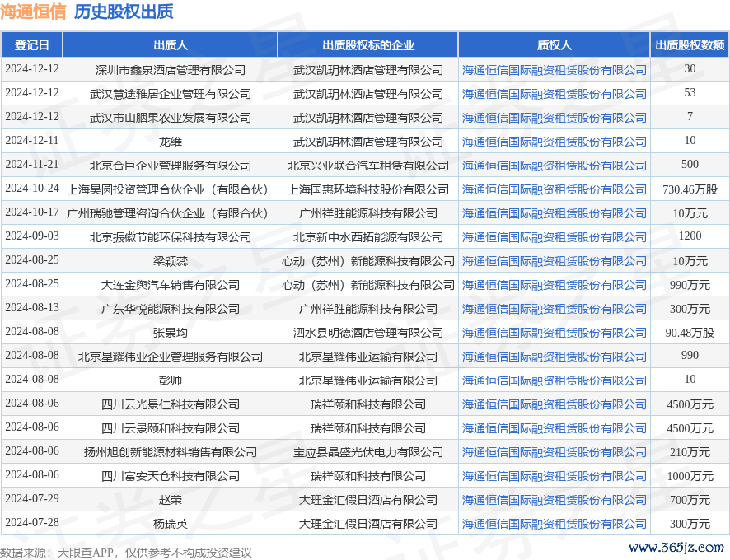Image resolution: width=730 pixels, height=560 pixels.
Task: Open the pledgee link in the 2024-10-24 row
Action: 554,189
